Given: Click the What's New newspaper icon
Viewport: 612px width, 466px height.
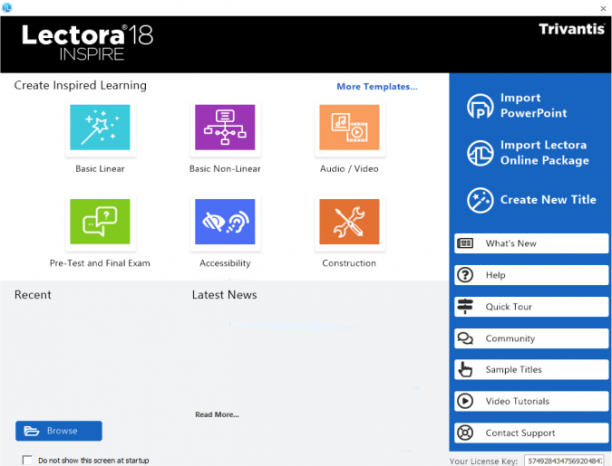Looking at the screenshot, I should coord(465,244).
